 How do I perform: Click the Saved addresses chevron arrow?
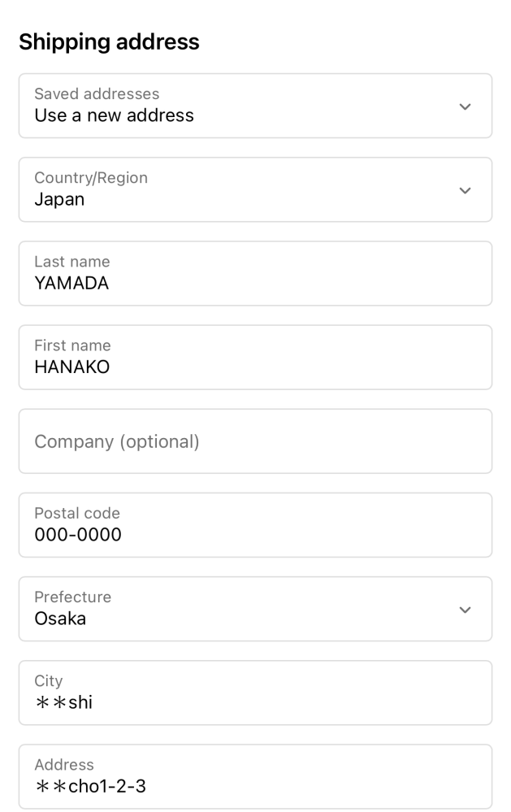tap(465, 106)
